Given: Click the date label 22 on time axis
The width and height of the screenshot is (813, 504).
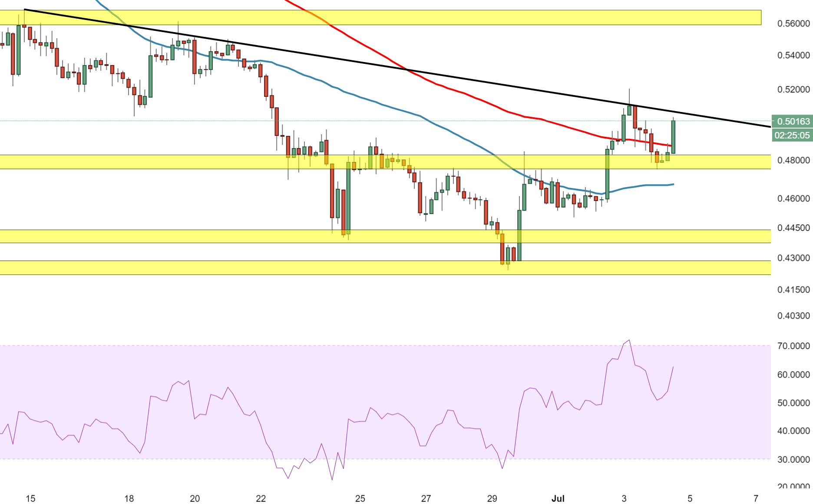Looking at the screenshot, I should (x=261, y=498).
